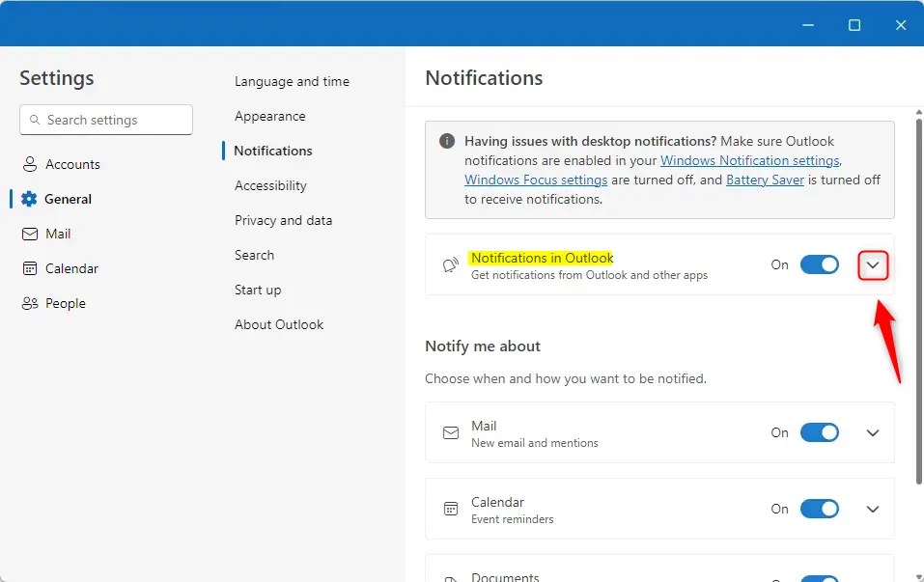Expand the Notifications in Outlook section

click(x=872, y=264)
